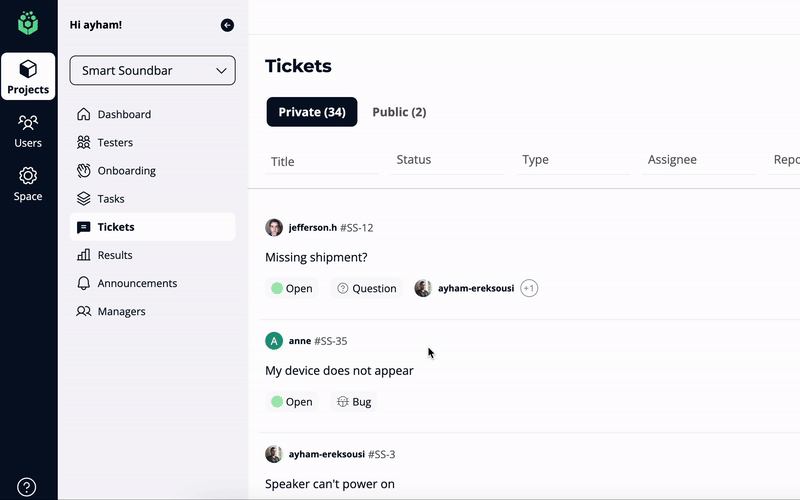Click the Open status badge on SS-35
Viewport: 800px width, 500px height.
point(292,402)
